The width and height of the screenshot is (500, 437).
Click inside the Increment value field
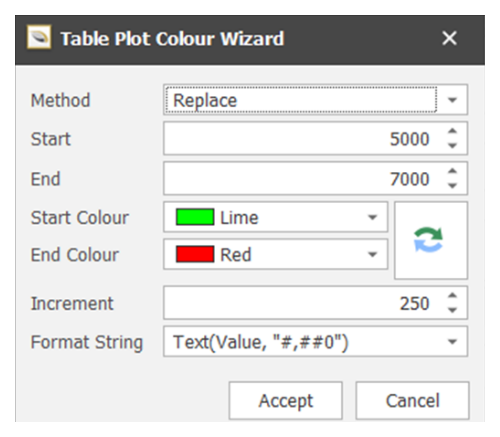tap(303, 303)
